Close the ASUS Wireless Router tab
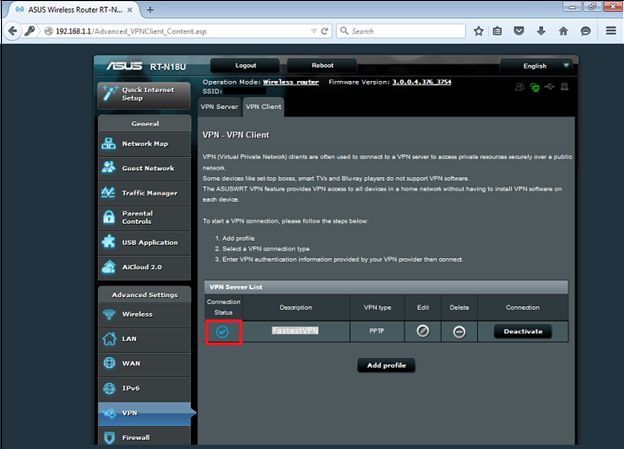The width and height of the screenshot is (624, 449). point(130,10)
